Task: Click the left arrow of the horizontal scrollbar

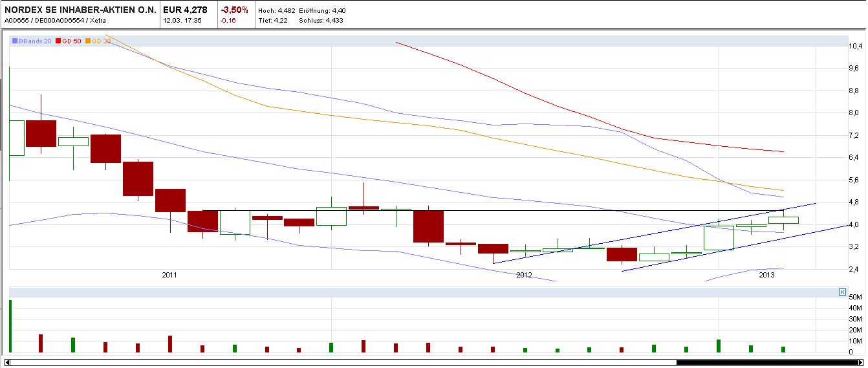Action: [6, 362]
